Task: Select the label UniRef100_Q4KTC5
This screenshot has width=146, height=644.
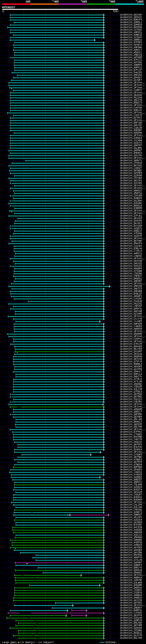Action: pos(131,289)
